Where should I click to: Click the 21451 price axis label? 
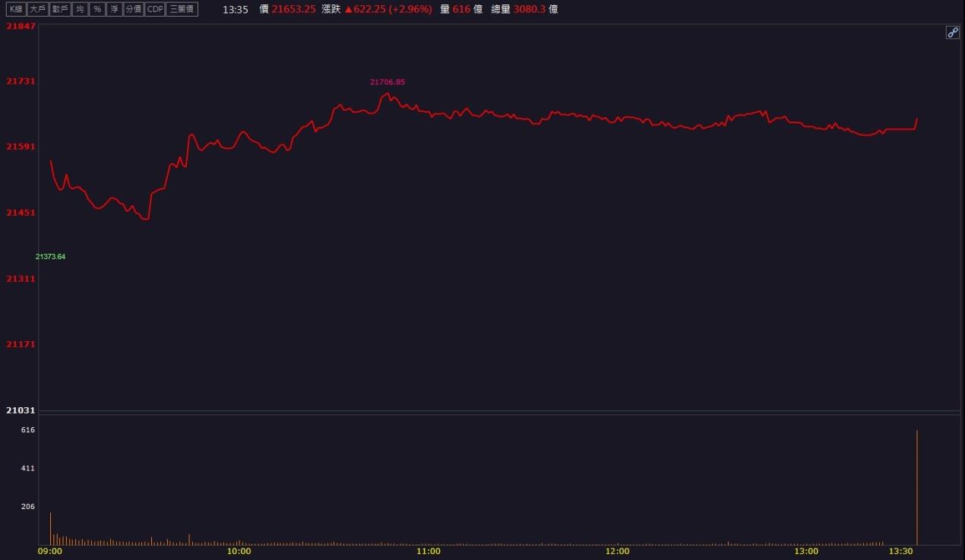[x=21, y=213]
